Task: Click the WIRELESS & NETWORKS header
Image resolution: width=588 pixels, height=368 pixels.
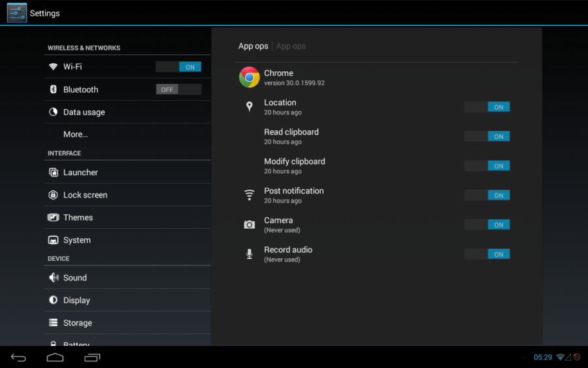Action: tap(84, 48)
